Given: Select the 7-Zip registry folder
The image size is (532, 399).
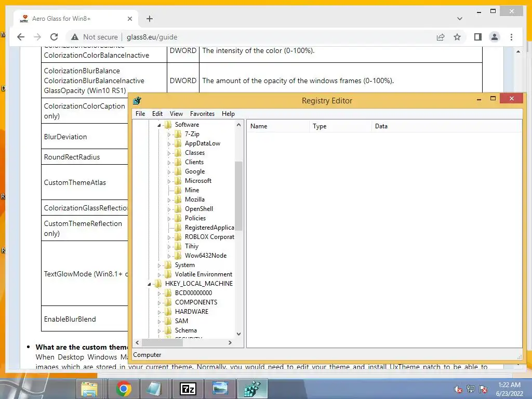Looking at the screenshot, I should pos(192,134).
